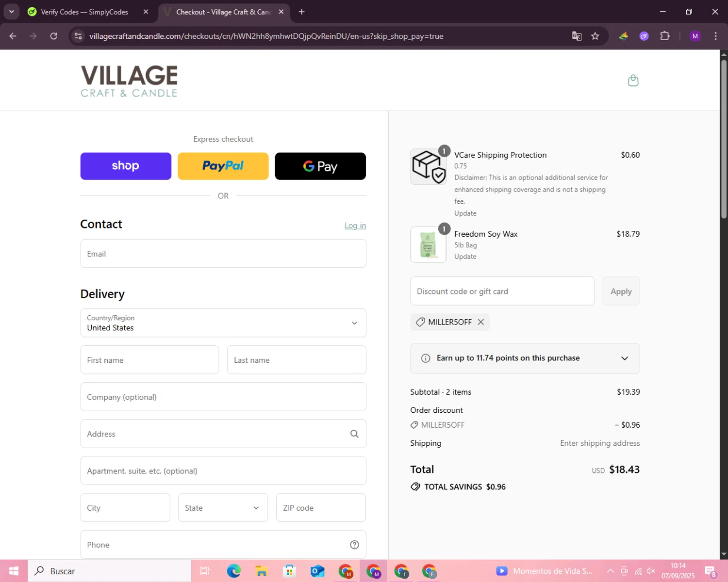
Task: Click the ZIP code field
Action: coord(321,508)
